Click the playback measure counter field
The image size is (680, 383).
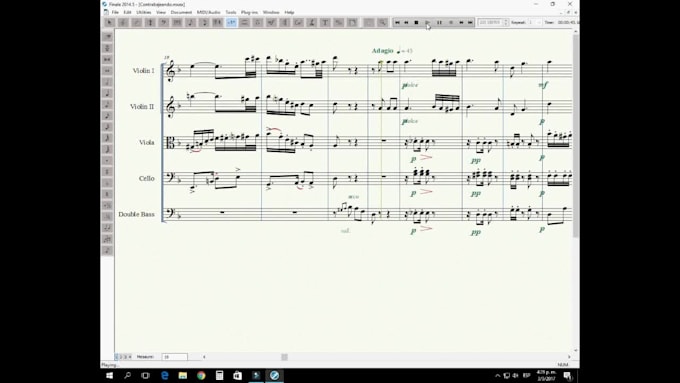(x=490, y=22)
